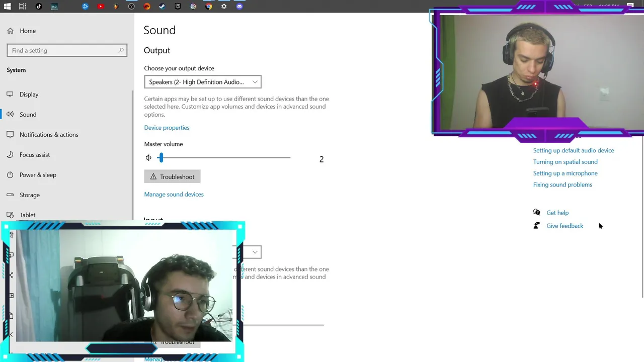Open YouTube from the taskbar
Image resolution: width=644 pixels, height=362 pixels.
(x=101, y=6)
